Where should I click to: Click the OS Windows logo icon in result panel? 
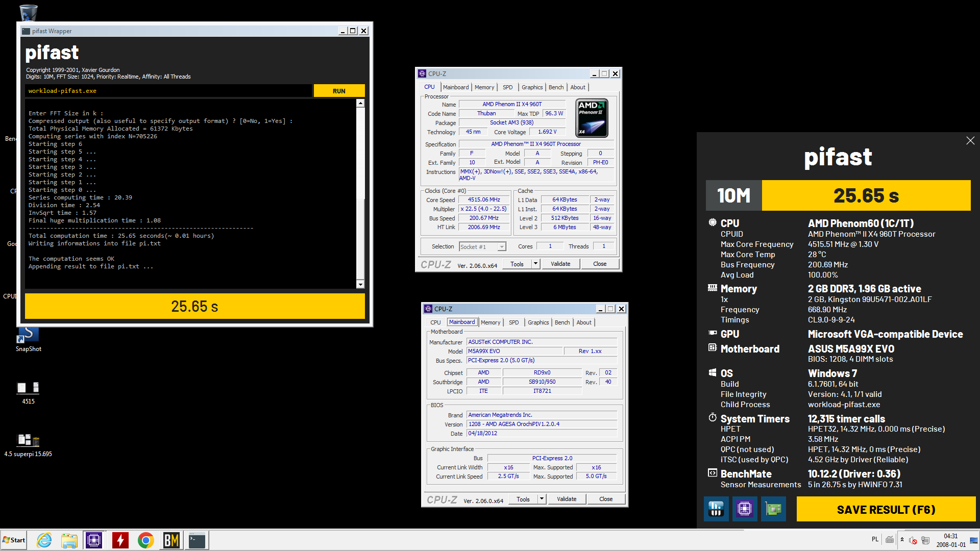(x=713, y=372)
